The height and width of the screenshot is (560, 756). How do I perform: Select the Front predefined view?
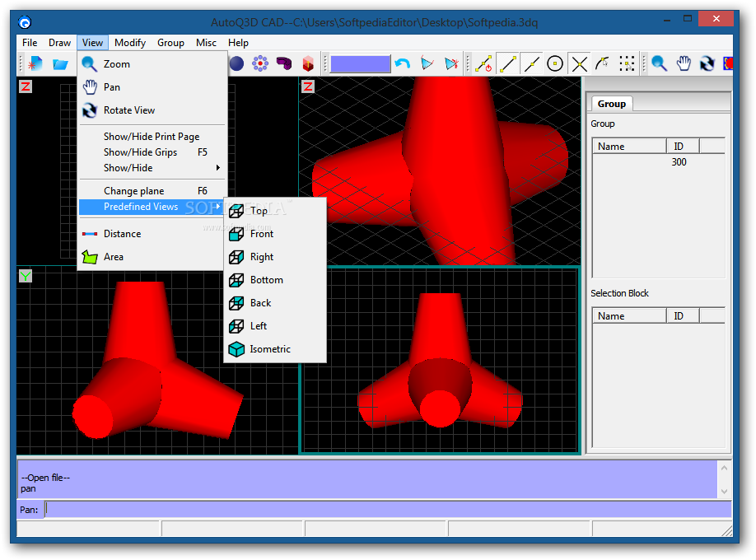click(275, 234)
